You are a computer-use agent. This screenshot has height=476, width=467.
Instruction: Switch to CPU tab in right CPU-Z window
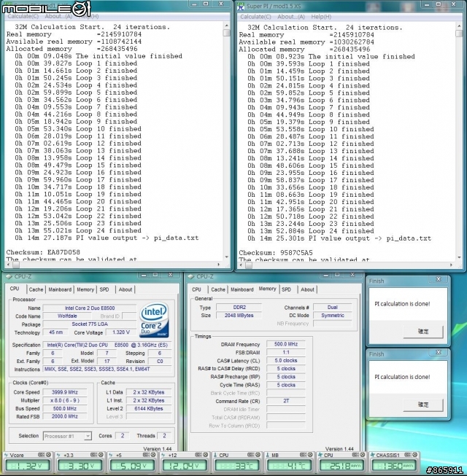[x=196, y=289]
